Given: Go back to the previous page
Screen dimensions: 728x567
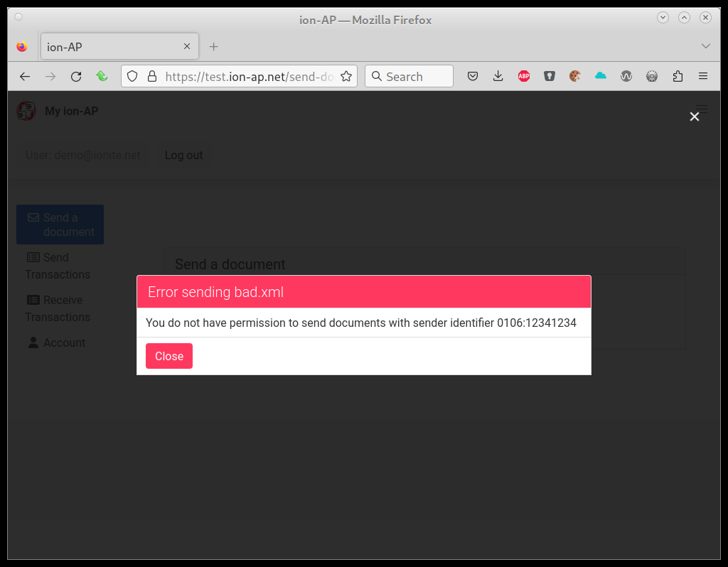Looking at the screenshot, I should (x=25, y=77).
